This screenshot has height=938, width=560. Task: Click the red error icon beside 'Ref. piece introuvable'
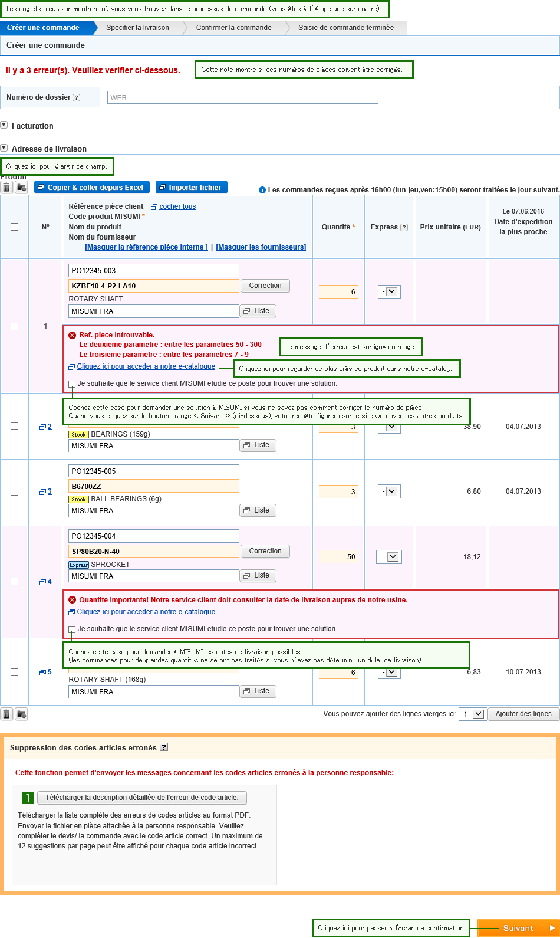(x=73, y=335)
